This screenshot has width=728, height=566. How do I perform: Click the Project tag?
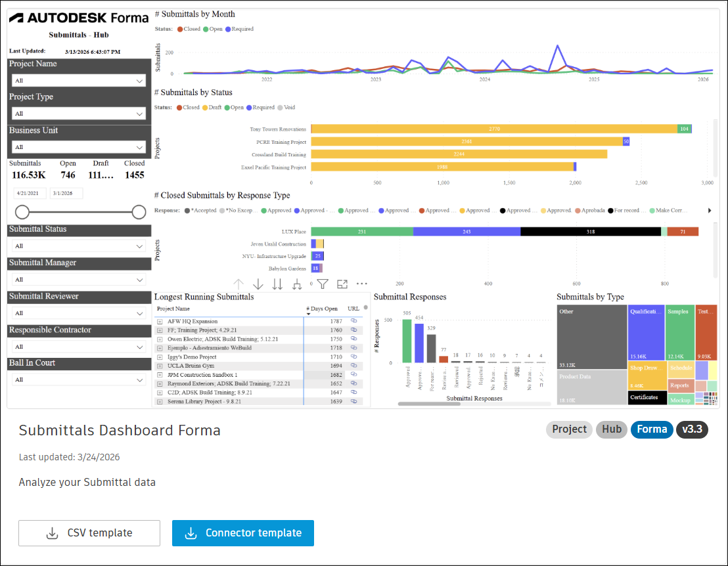569,429
